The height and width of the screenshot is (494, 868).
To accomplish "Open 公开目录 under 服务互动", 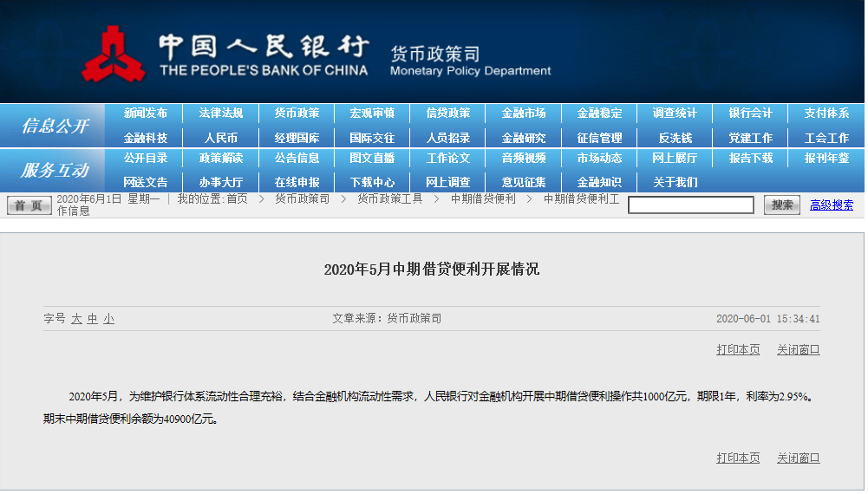I will coord(146,159).
